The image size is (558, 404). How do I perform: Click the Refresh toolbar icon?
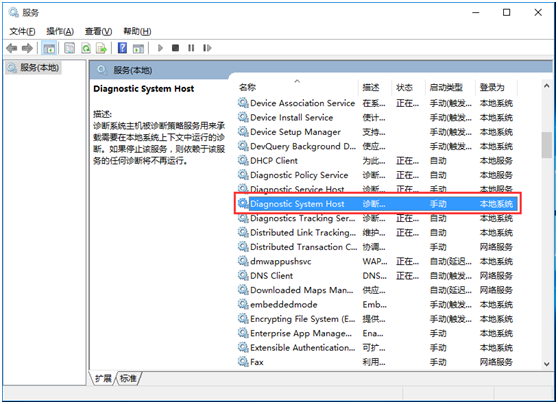(x=86, y=48)
